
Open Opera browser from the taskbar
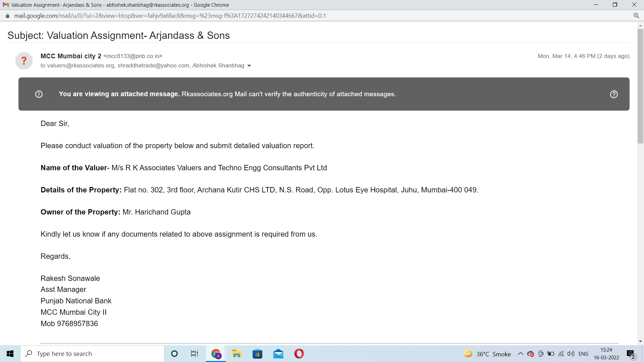point(299,354)
